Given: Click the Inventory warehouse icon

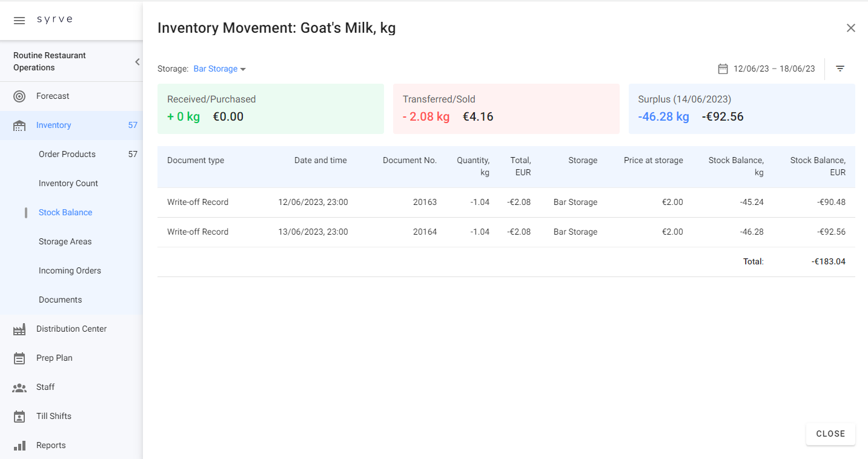Looking at the screenshot, I should tap(19, 126).
